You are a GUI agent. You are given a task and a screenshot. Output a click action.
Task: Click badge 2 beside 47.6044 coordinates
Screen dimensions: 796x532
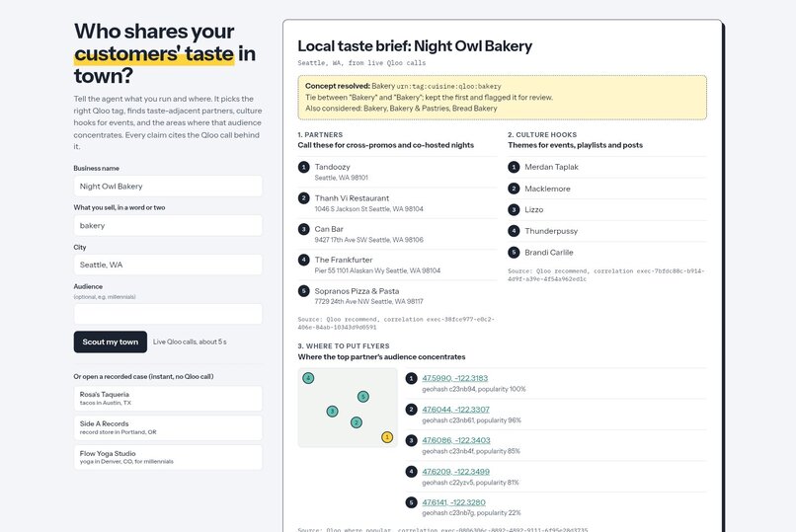tap(411, 410)
